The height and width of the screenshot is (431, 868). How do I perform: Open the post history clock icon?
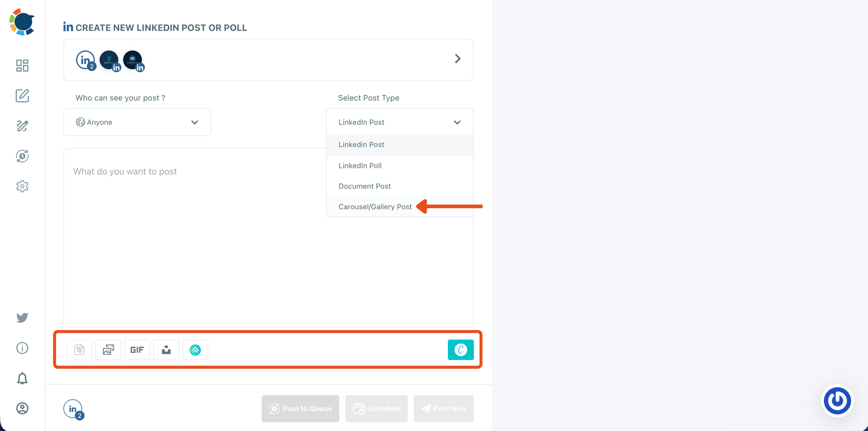coord(22,156)
